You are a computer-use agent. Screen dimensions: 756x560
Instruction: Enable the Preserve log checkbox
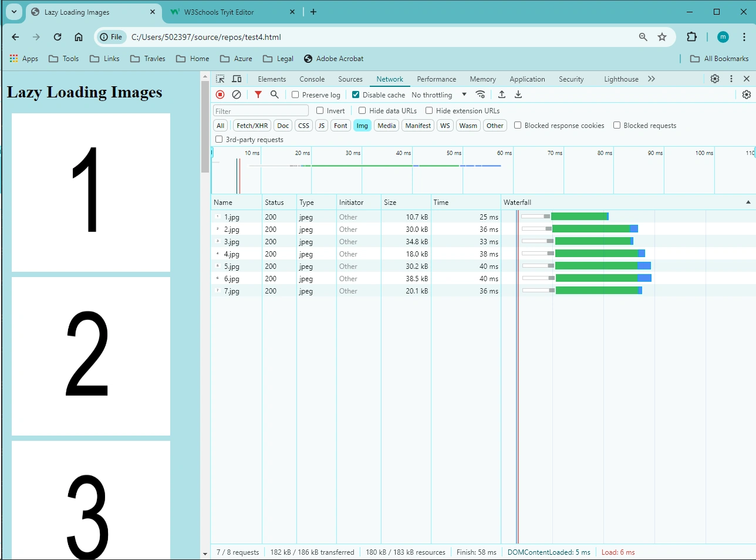(295, 95)
